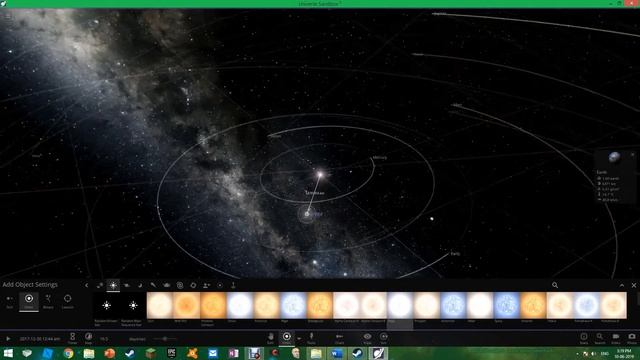The width and height of the screenshot is (640, 360).
Task: Choose the Betelgeuse star thumbnail
Action: tap(320, 305)
